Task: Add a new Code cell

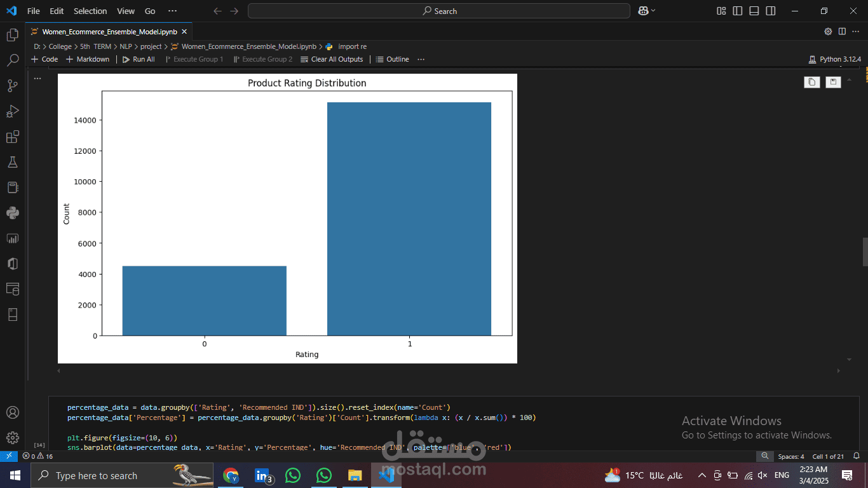Action: pos(44,59)
